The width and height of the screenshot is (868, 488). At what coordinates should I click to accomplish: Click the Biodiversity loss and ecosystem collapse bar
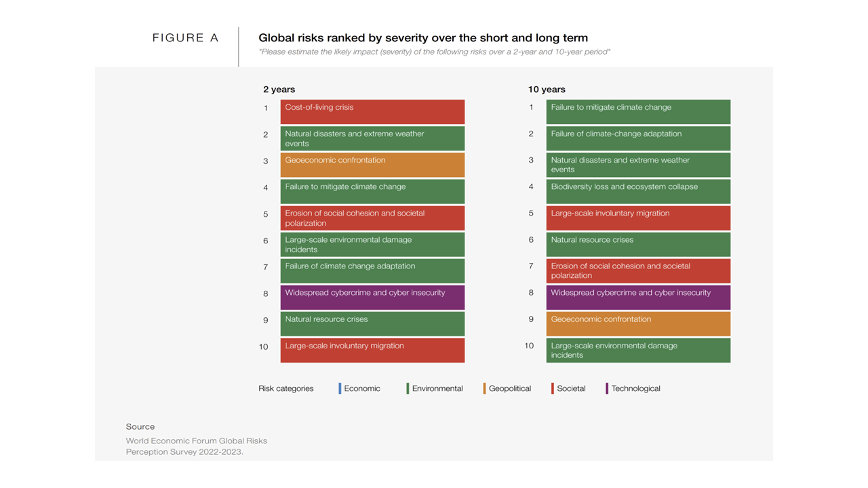637,191
